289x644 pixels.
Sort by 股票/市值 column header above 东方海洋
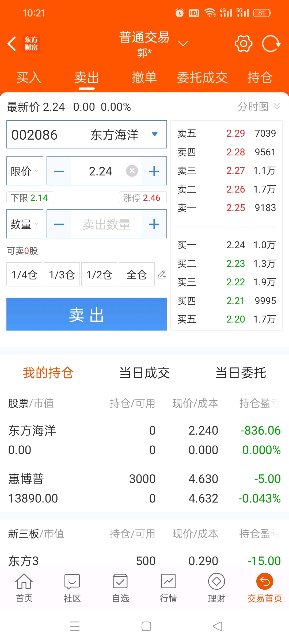[x=31, y=403]
